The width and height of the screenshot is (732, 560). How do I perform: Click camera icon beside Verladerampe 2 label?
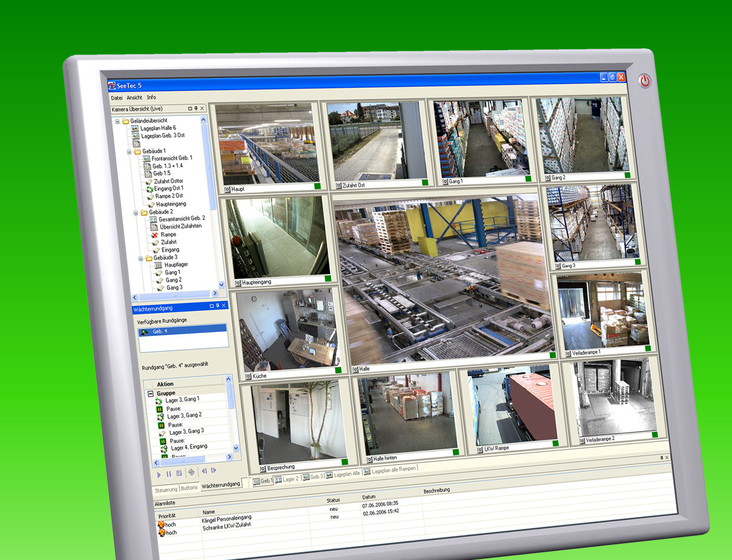pos(581,440)
